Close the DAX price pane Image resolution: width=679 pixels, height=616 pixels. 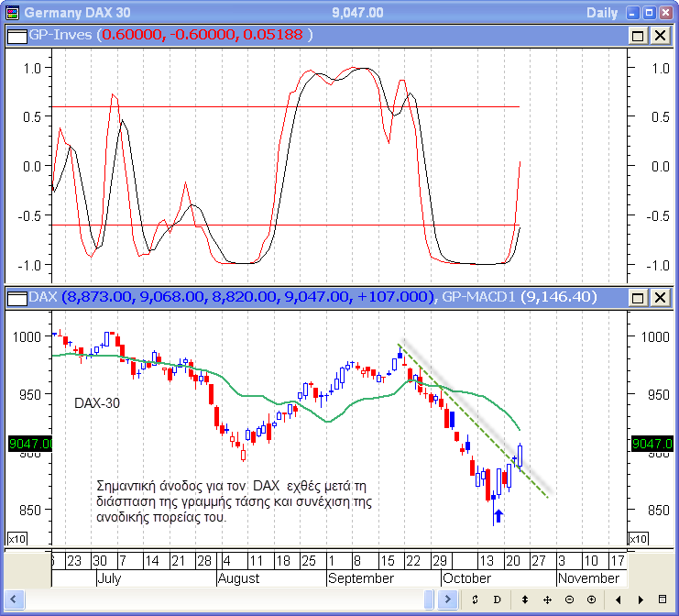click(x=659, y=297)
